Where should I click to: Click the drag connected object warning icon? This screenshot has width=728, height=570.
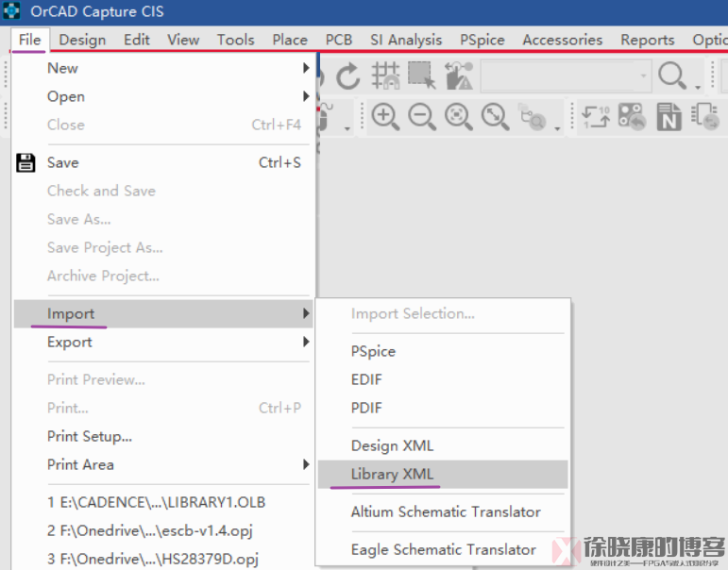click(459, 75)
